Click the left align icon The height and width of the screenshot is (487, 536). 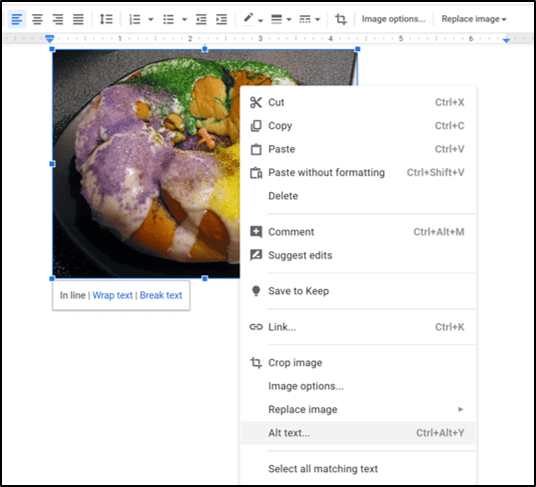(x=17, y=19)
